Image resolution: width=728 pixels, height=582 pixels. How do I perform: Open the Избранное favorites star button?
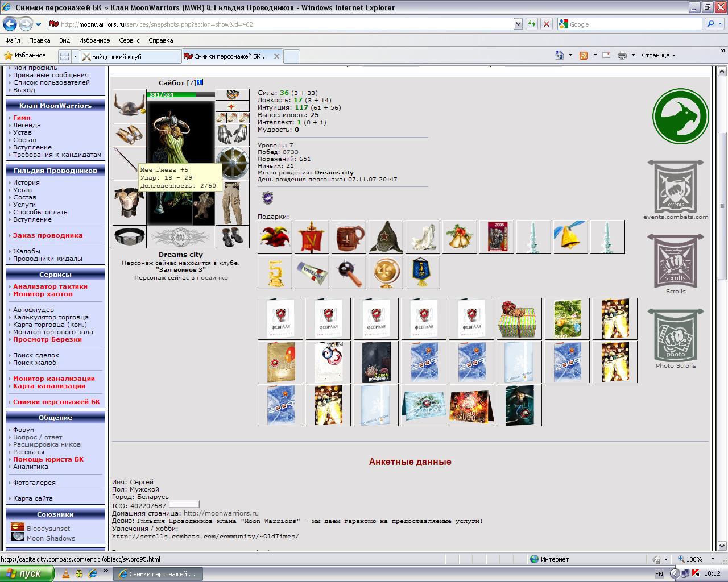tap(25, 56)
